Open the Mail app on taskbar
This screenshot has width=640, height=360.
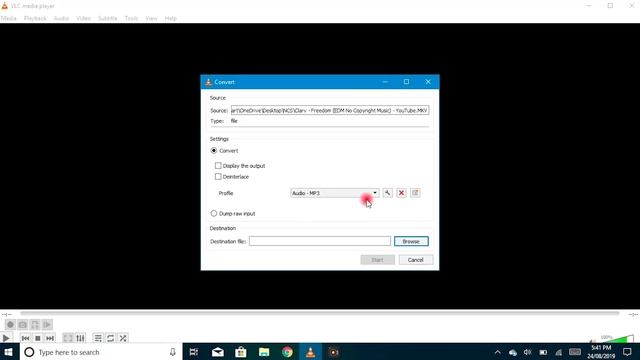pyautogui.click(x=218, y=352)
